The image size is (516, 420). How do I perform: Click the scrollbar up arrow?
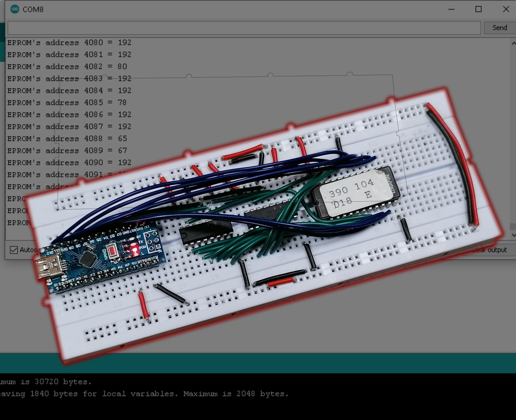tap(513, 42)
